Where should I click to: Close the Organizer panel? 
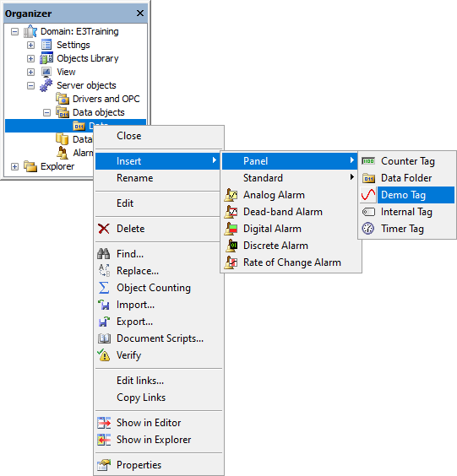[139, 13]
